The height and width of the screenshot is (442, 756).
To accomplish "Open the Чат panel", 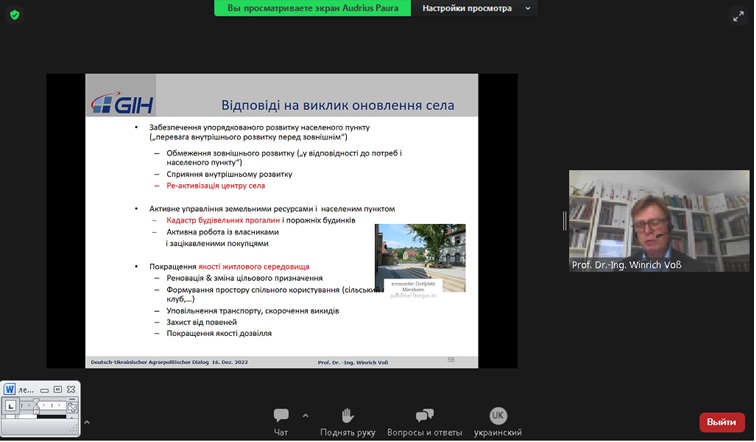I will click(x=281, y=422).
